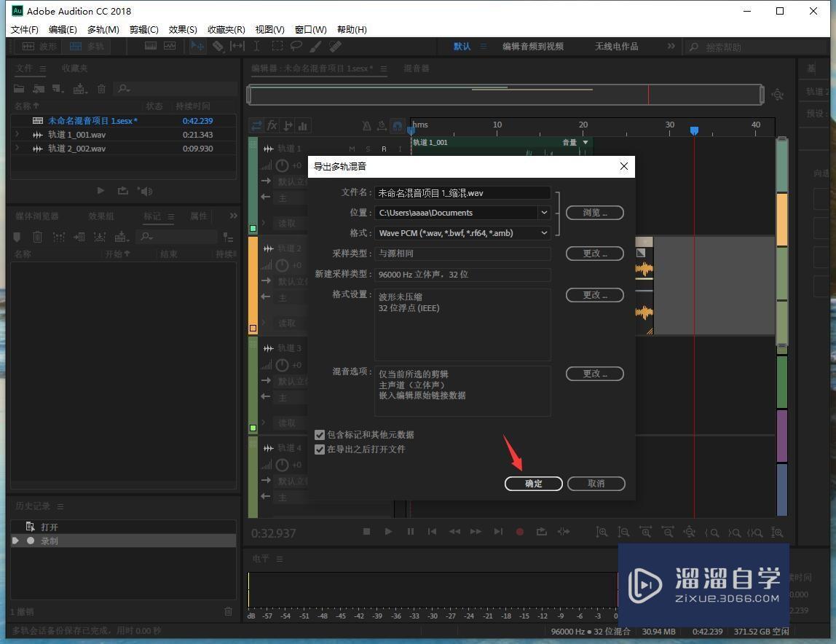The width and height of the screenshot is (836, 644).
Task: Open the 效果(S) menu
Action: (x=183, y=29)
